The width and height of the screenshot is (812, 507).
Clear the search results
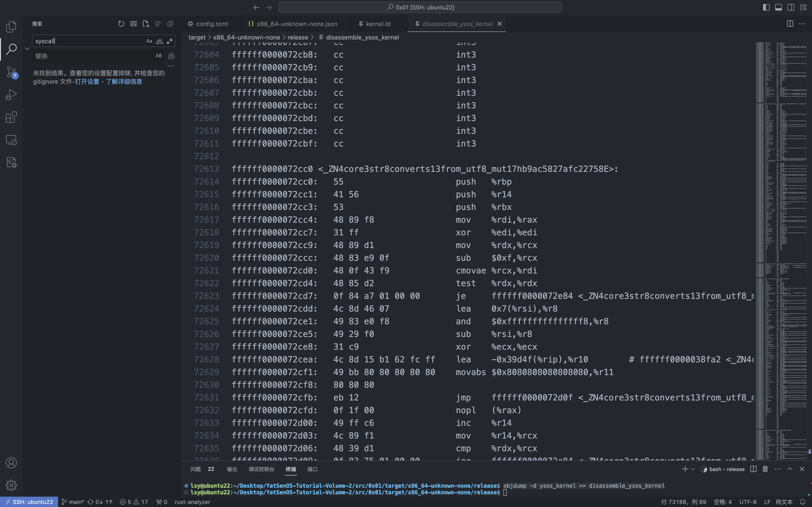(133, 24)
